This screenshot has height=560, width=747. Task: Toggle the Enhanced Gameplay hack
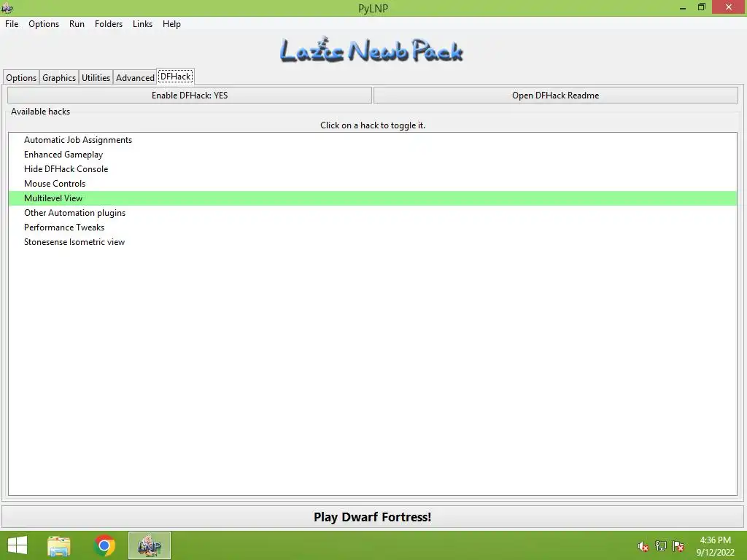[373, 155]
